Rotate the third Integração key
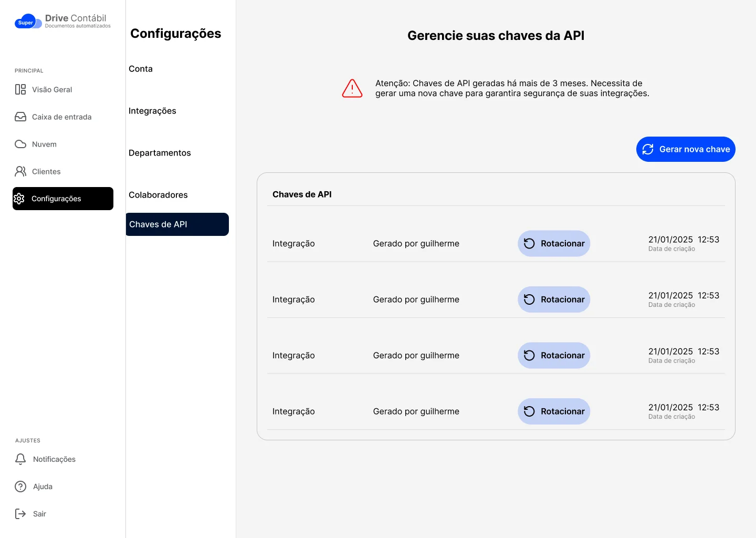 (x=554, y=356)
